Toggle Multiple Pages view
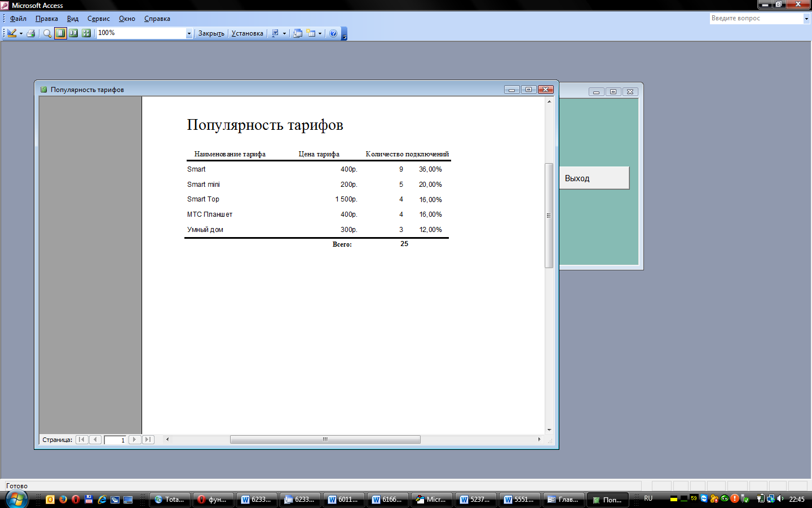The width and height of the screenshot is (812, 508). coord(86,33)
